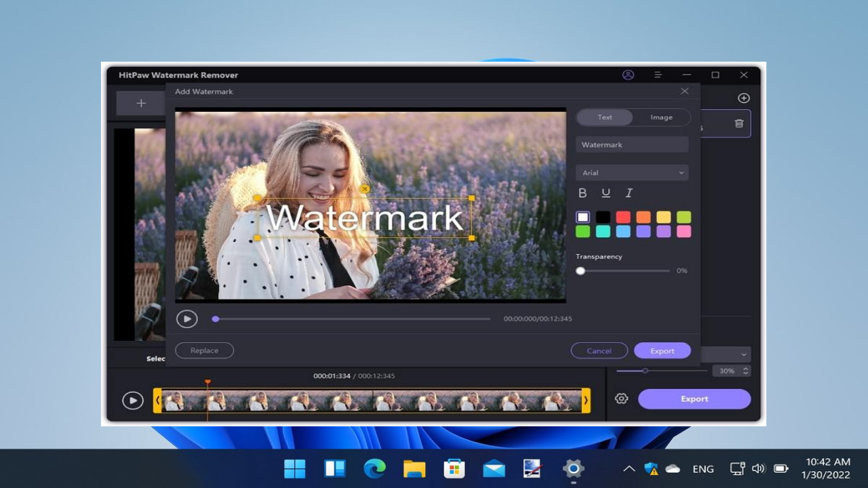Click the Replace button

[x=204, y=350]
